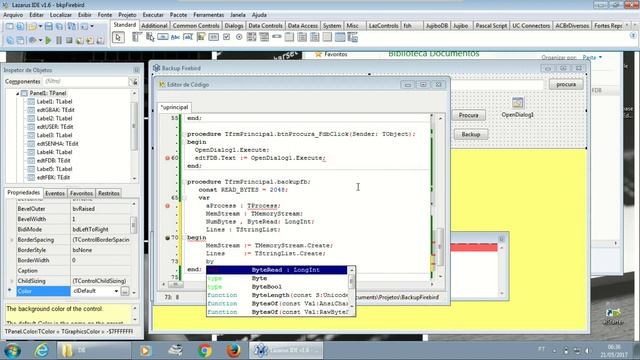Switch to the Restritos tab in inspector
Image resolution: width=640 pixels, height=360 pixels.
click(109, 193)
